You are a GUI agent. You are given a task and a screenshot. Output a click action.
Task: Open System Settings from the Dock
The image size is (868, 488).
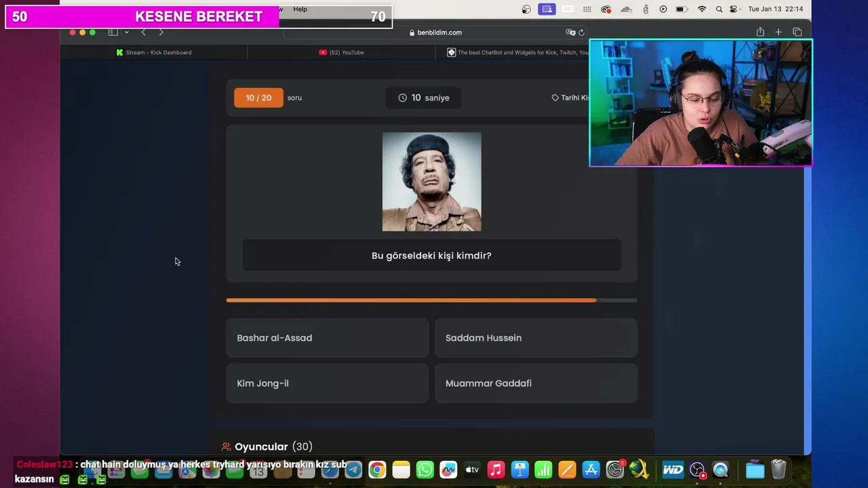(x=615, y=470)
